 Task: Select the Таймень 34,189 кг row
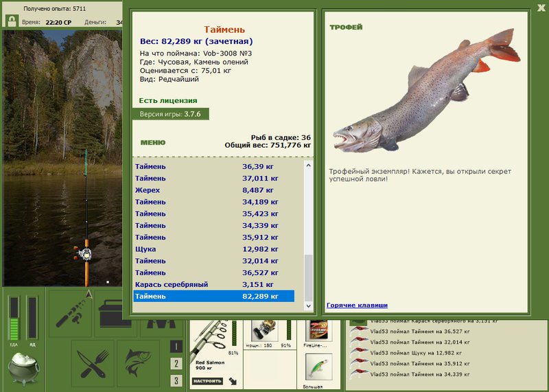tap(214, 202)
